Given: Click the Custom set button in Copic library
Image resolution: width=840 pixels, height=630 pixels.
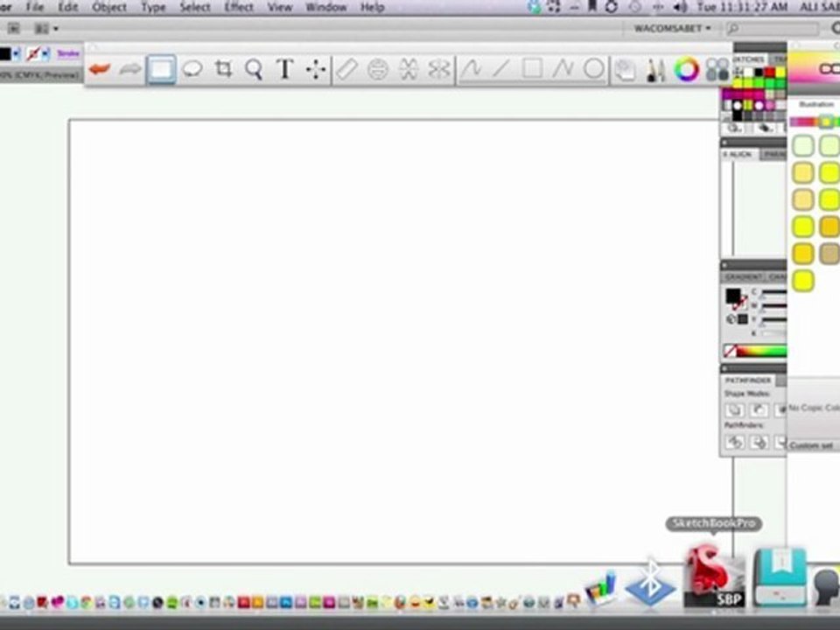Looking at the screenshot, I should 813,445.
